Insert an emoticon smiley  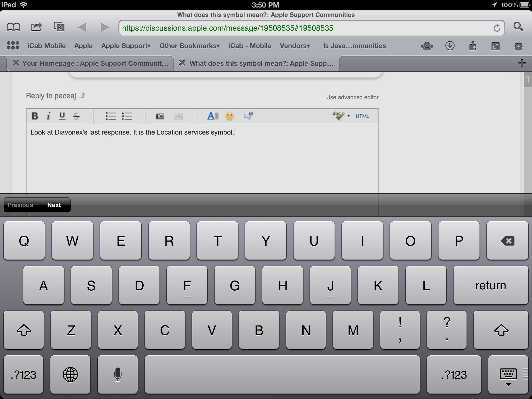pyautogui.click(x=230, y=116)
